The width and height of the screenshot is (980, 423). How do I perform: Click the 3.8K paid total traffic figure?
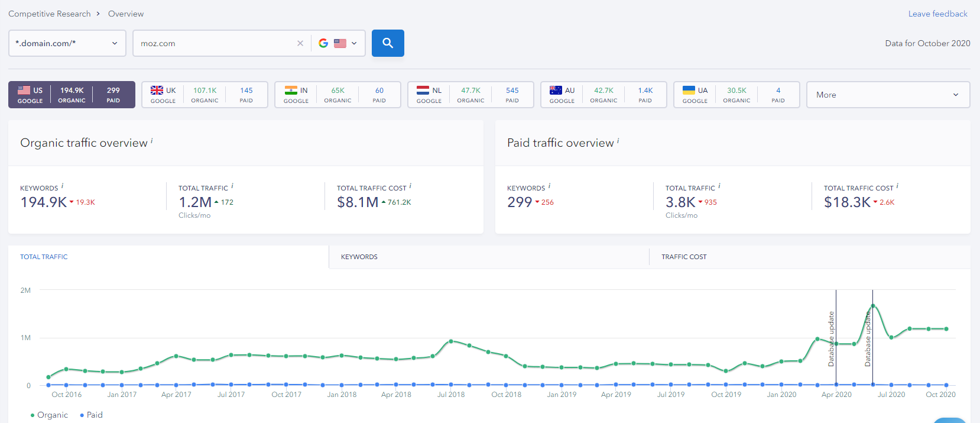(x=680, y=202)
